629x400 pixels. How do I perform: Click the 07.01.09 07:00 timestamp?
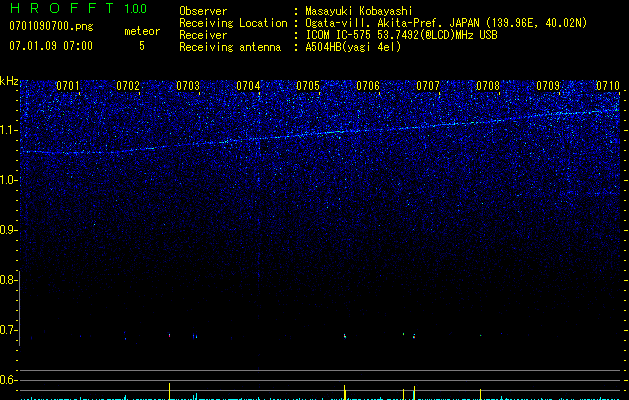coord(50,46)
